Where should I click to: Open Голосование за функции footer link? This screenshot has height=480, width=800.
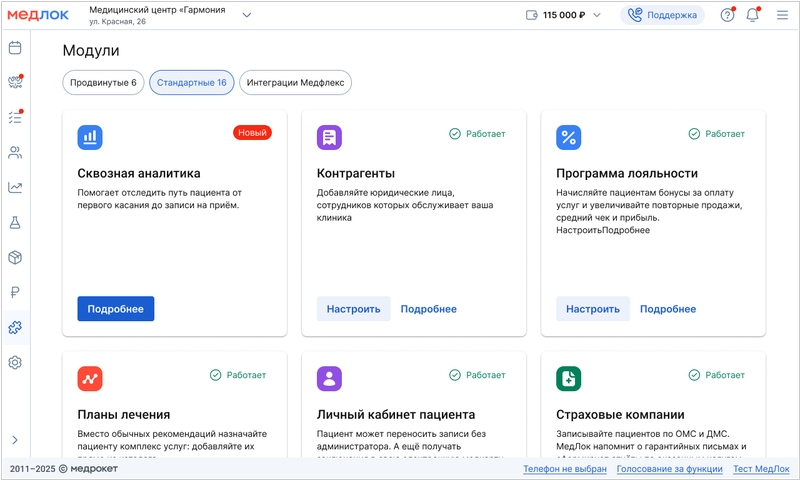point(669,469)
